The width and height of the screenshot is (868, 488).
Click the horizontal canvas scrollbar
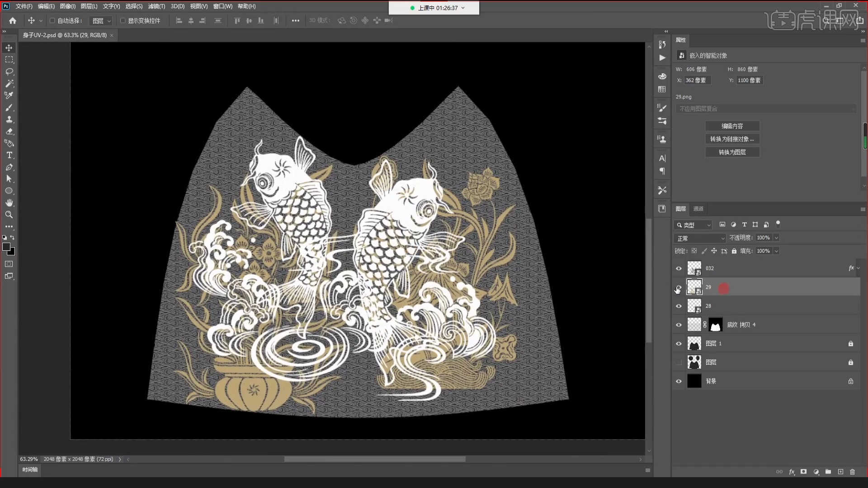tap(375, 459)
